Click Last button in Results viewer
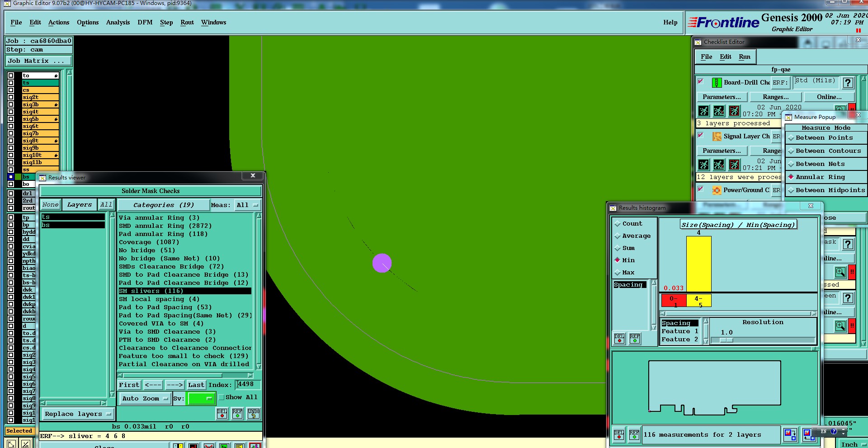This screenshot has height=448, width=868. (x=196, y=385)
